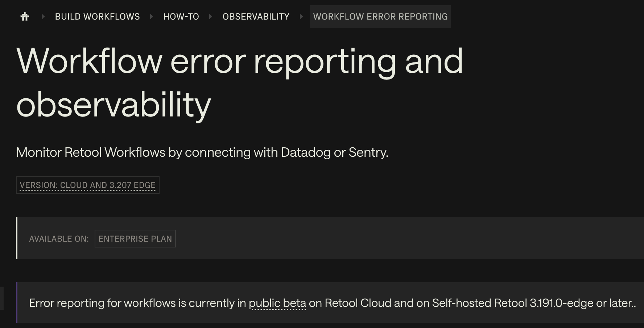Go to the How-To breadcrumb
Screen dimensions: 644x328
coord(181,17)
